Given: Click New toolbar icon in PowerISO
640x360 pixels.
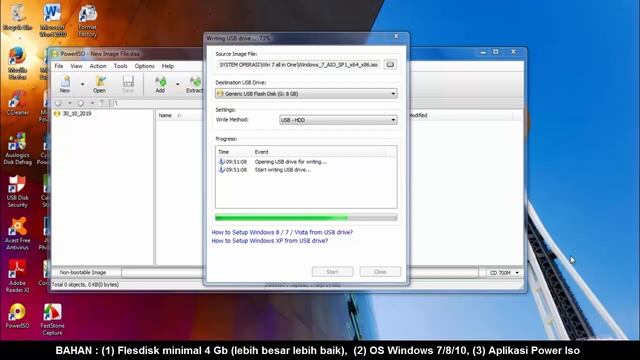Looking at the screenshot, I should pyautogui.click(x=65, y=84).
